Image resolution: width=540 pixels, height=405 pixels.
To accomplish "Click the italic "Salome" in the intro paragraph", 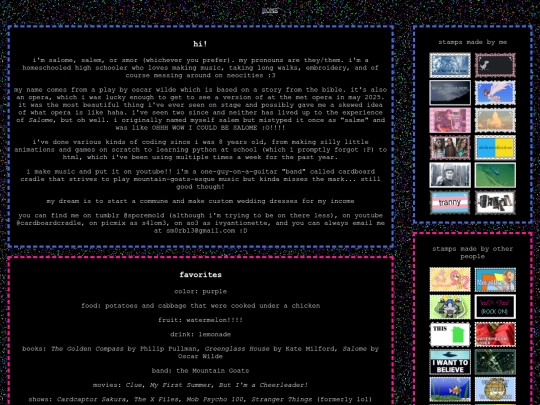I will coord(40,120).
